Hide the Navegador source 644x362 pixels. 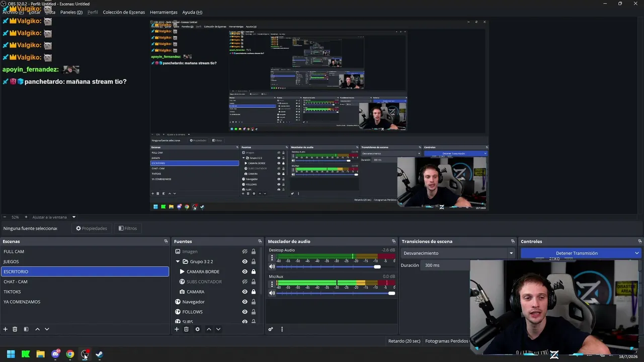(245, 302)
